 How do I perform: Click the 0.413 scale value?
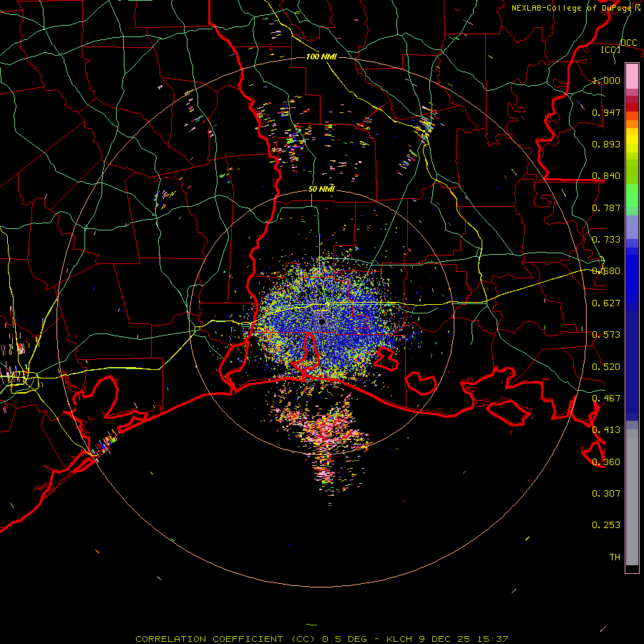[x=606, y=430]
